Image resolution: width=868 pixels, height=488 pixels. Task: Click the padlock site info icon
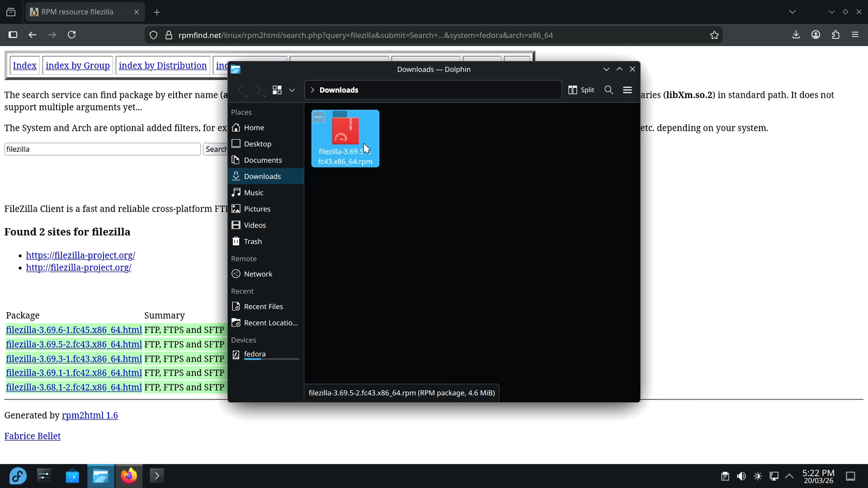pos(169,35)
